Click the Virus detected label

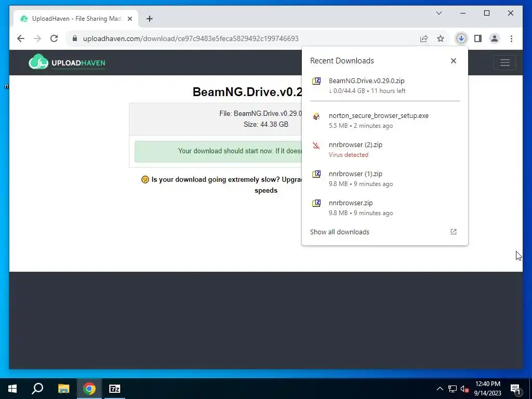click(349, 155)
